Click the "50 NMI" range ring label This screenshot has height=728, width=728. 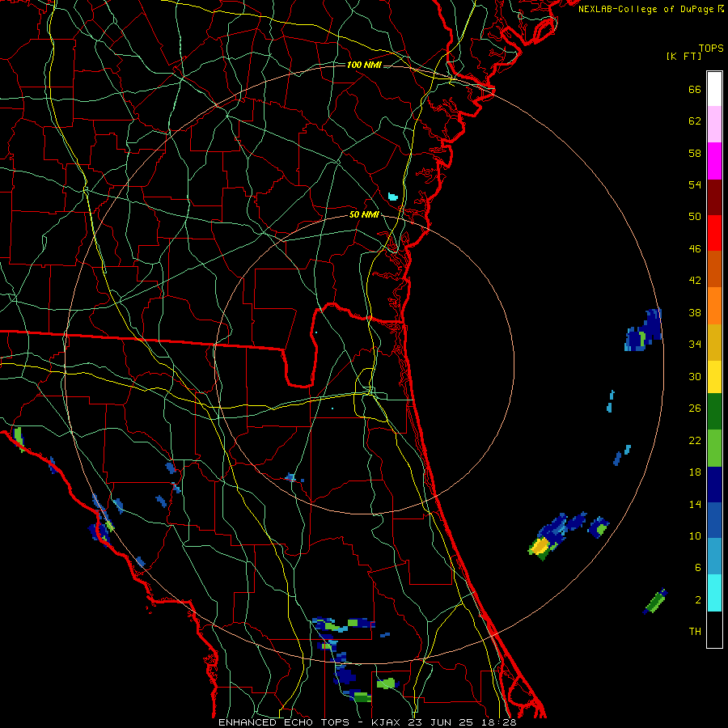tap(364, 214)
